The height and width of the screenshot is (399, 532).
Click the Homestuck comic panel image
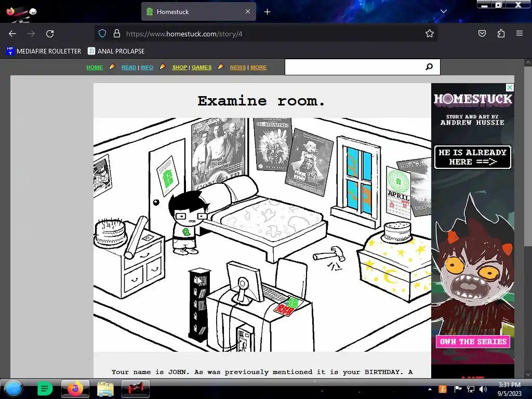click(262, 235)
